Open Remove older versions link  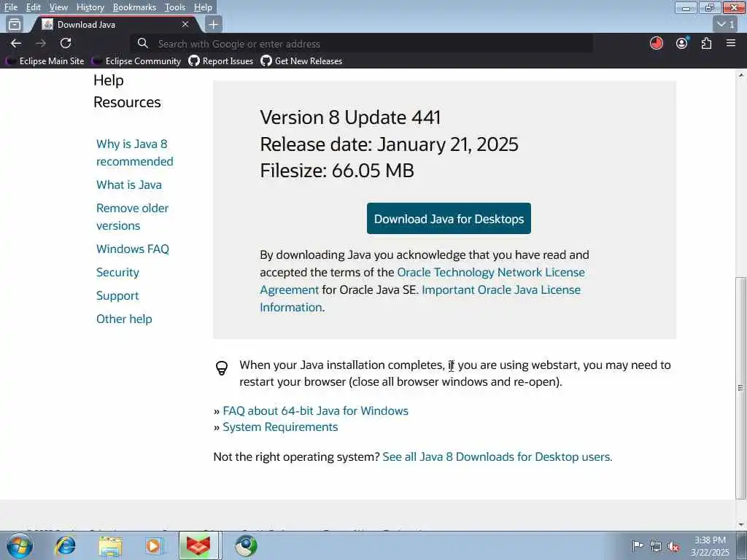(133, 217)
